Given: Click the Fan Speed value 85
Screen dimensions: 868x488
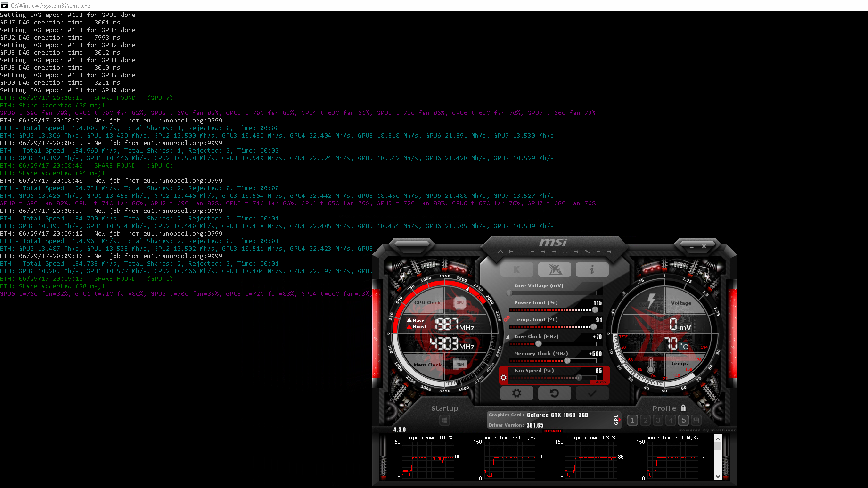Looking at the screenshot, I should click(598, 371).
